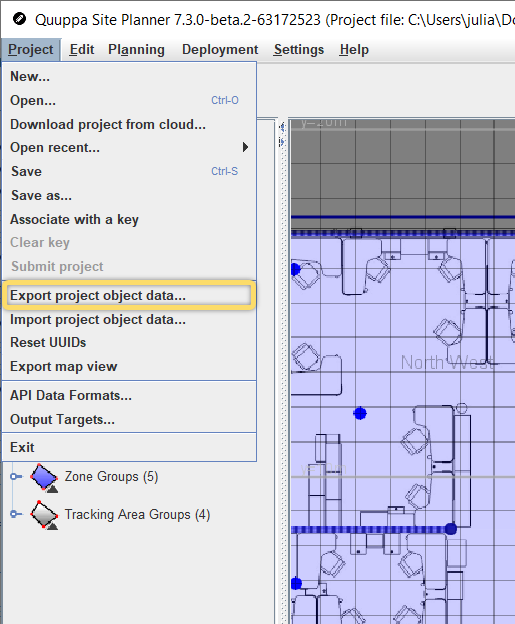This screenshot has width=515, height=624.
Task: Expand the Tracking Area Groups node
Action: coord(15,514)
